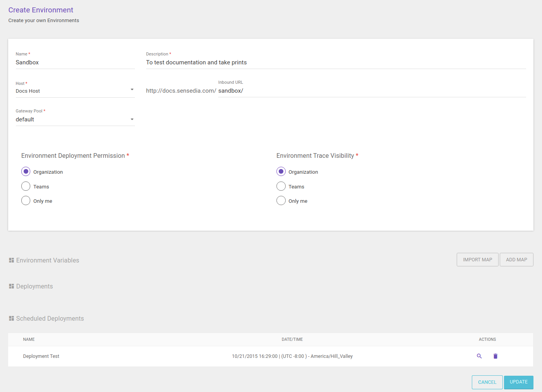
Task: Open the Gateway Pool dropdown
Action: click(x=132, y=119)
